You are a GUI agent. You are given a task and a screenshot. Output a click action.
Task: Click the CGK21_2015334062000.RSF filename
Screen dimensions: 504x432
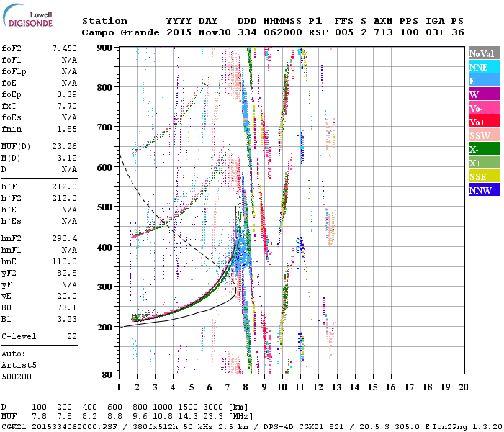pos(59,426)
